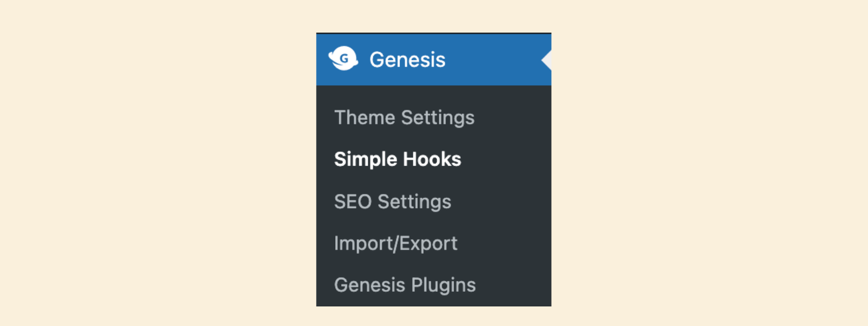Open the Genesis top-level menu

coord(407,60)
